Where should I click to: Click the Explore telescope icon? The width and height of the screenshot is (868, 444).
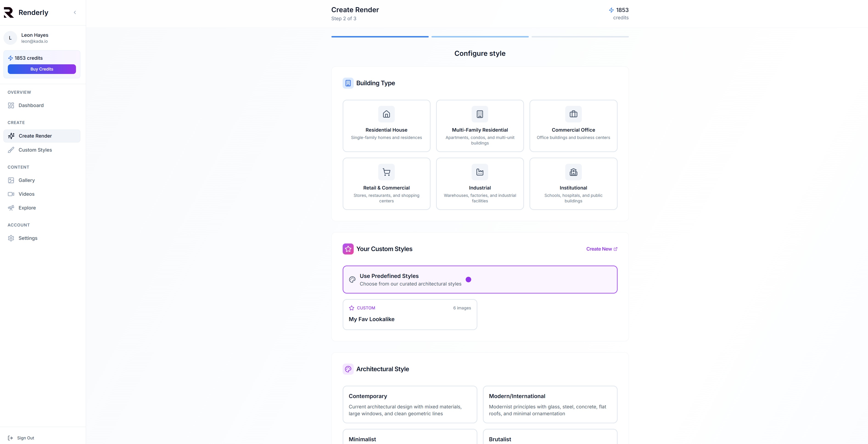coord(11,208)
